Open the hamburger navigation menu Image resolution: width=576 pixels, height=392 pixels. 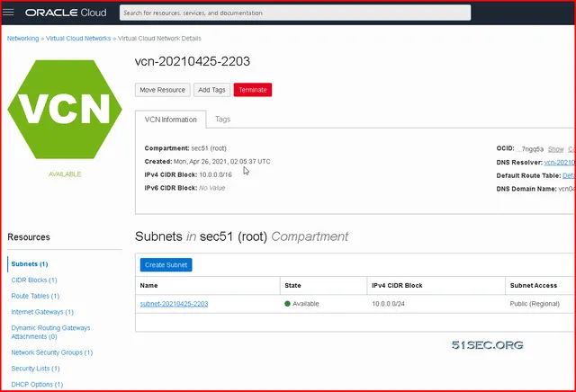[8, 12]
